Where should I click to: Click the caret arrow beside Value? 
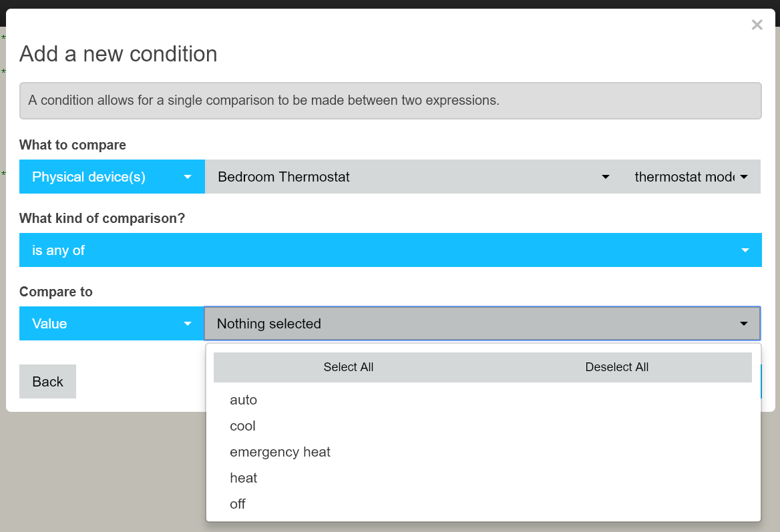(x=188, y=324)
